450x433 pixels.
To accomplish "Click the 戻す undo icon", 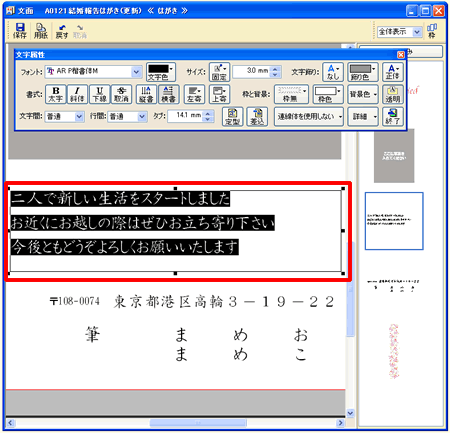I will pos(62,31).
